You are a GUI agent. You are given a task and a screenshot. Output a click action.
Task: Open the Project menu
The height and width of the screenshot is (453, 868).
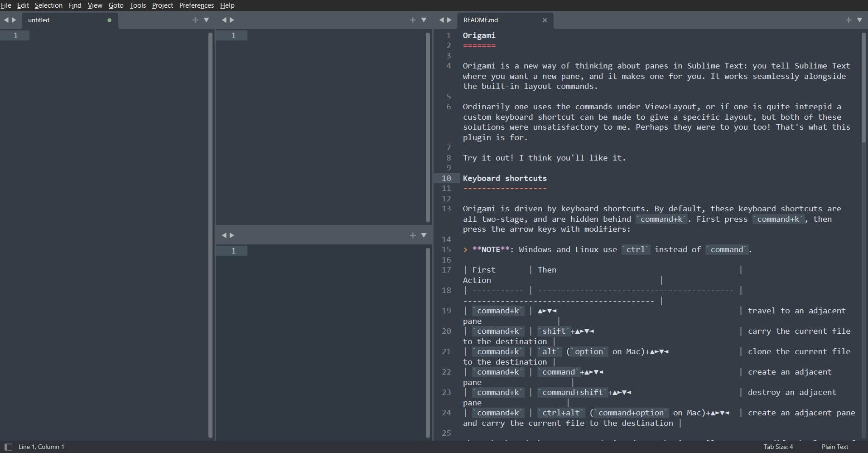tap(163, 5)
